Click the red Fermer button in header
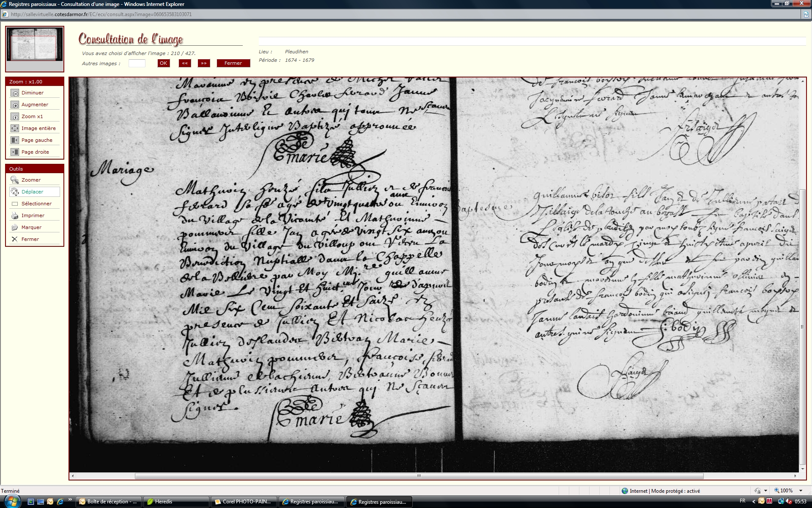 point(233,63)
